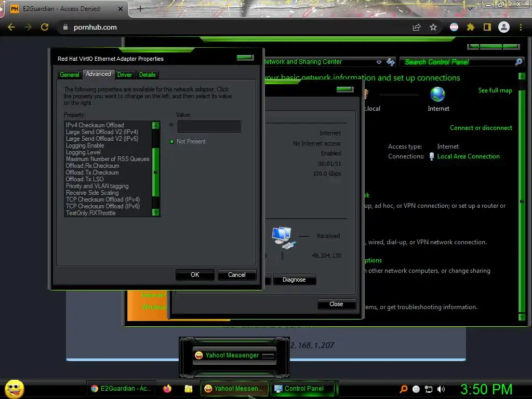532x399 pixels.
Task: Click the volume speaker tray icon
Action: (441, 389)
